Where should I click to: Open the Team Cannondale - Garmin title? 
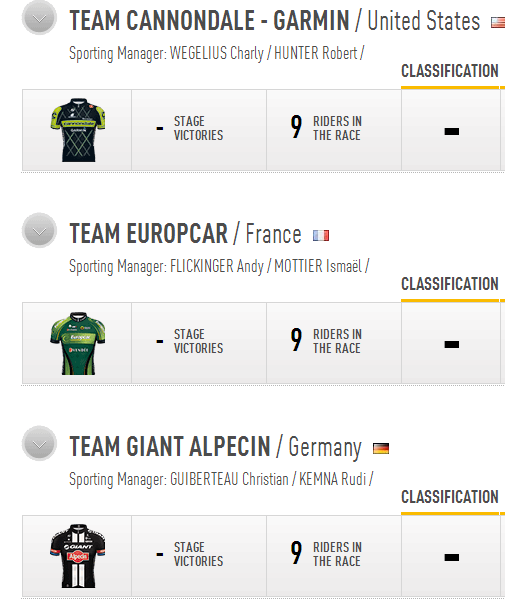209,21
